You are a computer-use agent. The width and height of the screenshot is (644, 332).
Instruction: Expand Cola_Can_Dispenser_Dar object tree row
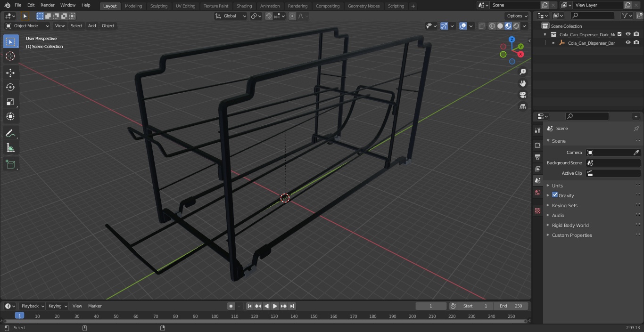553,43
